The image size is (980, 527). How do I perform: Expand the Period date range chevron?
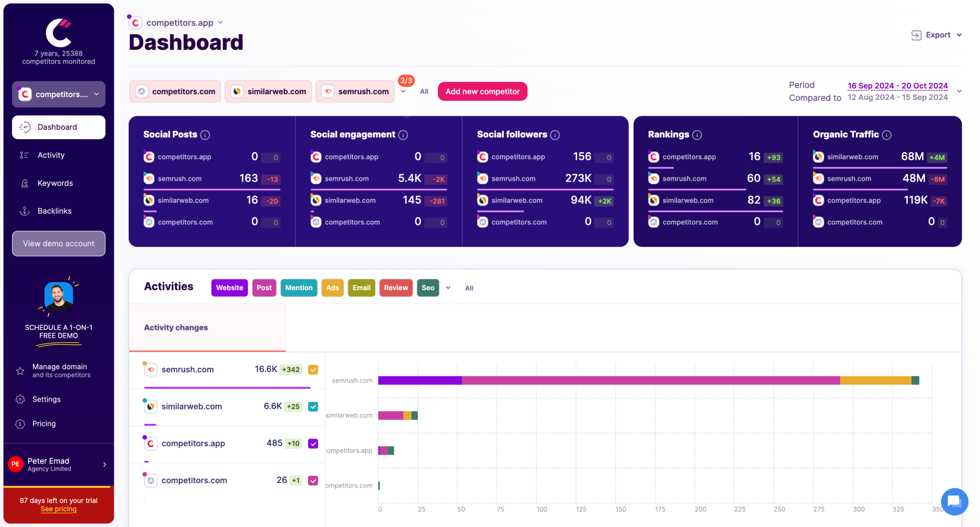959,91
